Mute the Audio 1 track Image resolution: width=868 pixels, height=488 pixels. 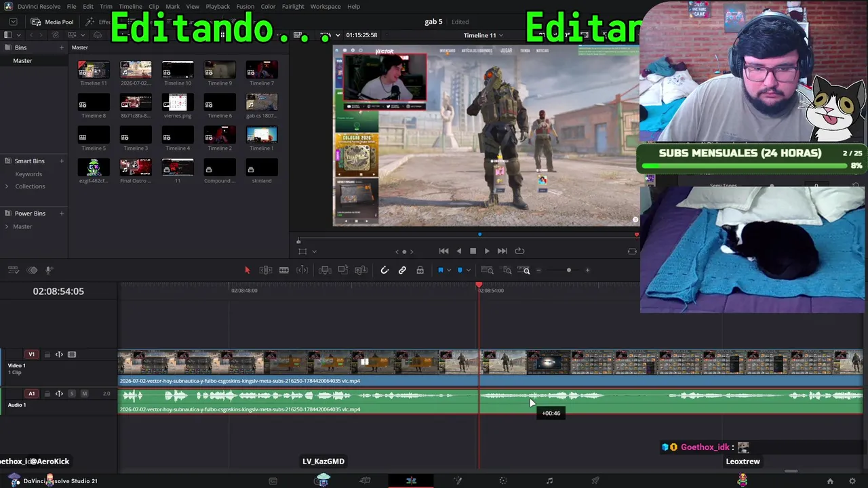[84, 394]
